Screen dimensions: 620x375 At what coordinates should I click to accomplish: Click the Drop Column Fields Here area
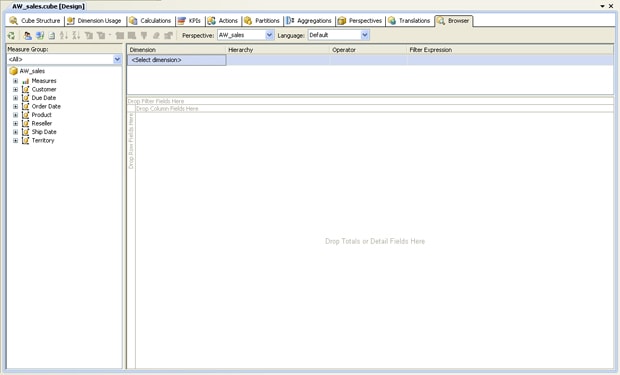click(x=374, y=108)
